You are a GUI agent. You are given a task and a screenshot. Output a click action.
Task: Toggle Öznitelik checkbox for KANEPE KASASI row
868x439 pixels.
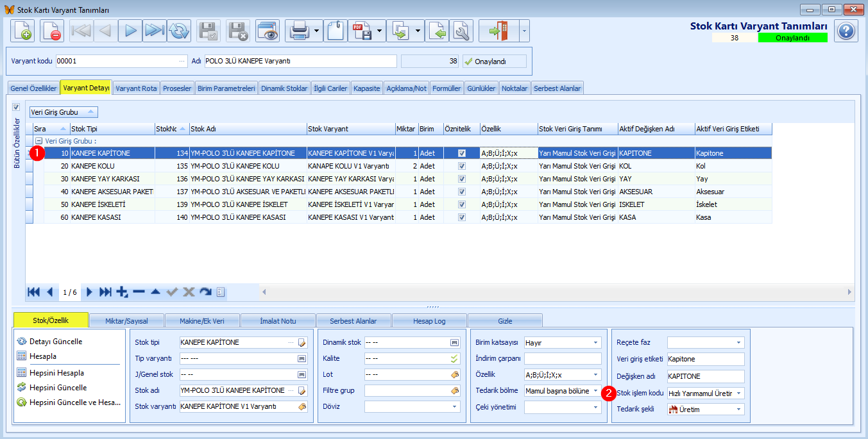coord(462,217)
